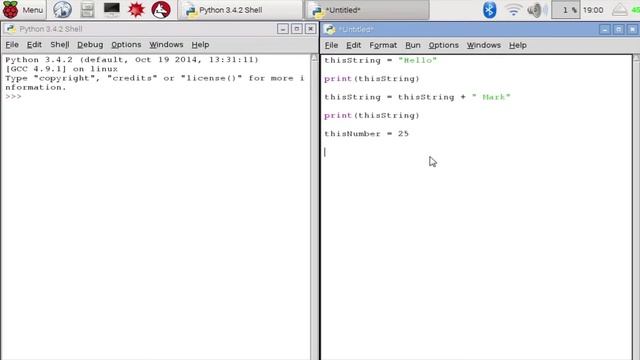Maximize the Python Shell window
640x360 pixels.
[297, 29]
